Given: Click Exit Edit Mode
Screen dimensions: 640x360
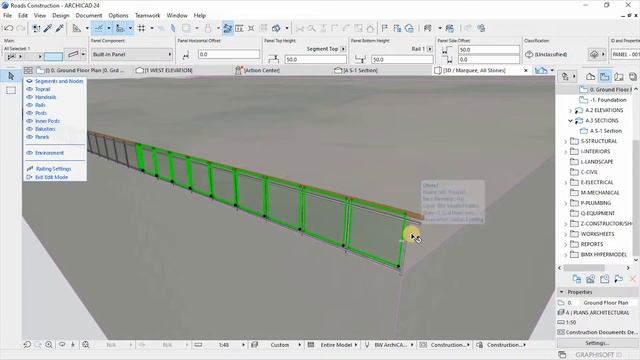Looking at the screenshot, I should point(51,177).
